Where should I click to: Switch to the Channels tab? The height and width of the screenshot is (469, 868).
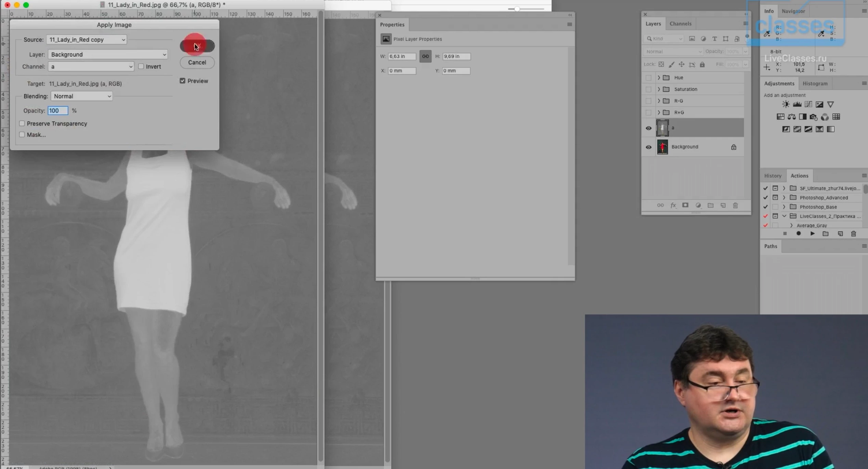click(680, 24)
